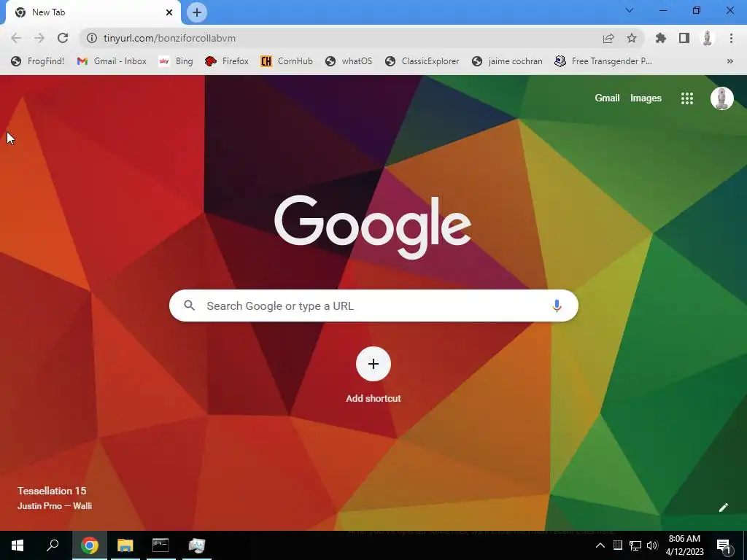Open the Google account avatar on page

click(721, 98)
